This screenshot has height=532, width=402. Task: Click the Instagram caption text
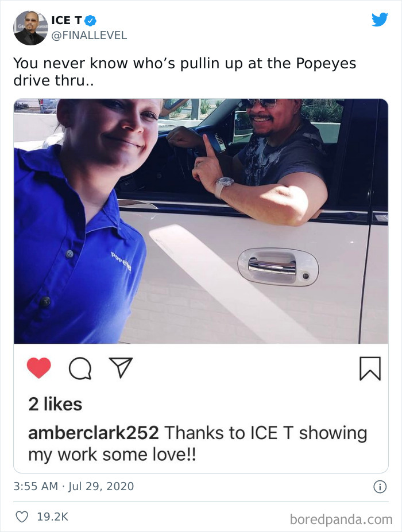pos(198,444)
